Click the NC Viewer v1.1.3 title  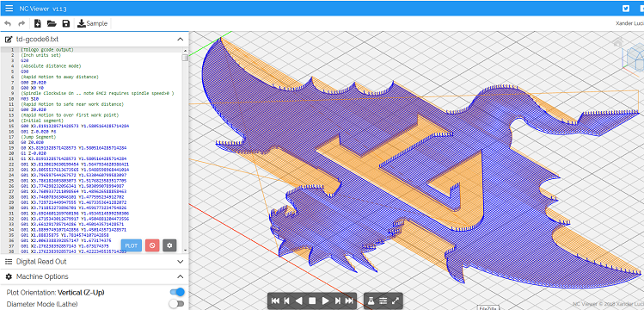pyautogui.click(x=43, y=9)
